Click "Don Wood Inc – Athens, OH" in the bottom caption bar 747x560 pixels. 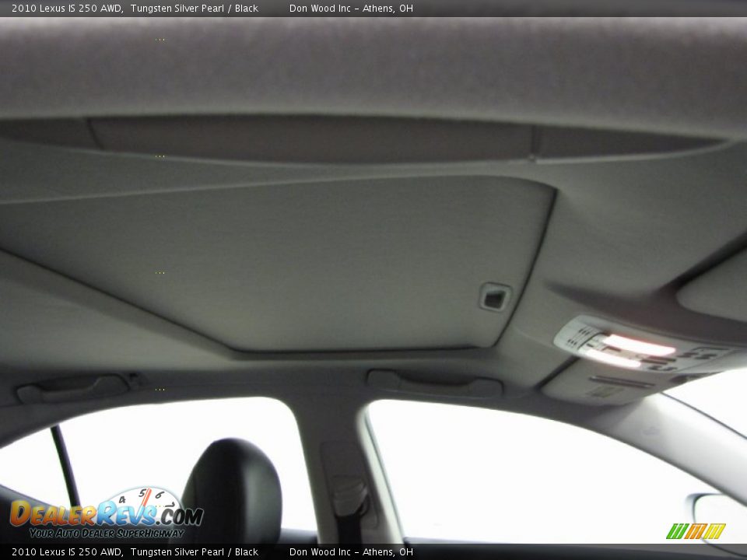(x=351, y=552)
